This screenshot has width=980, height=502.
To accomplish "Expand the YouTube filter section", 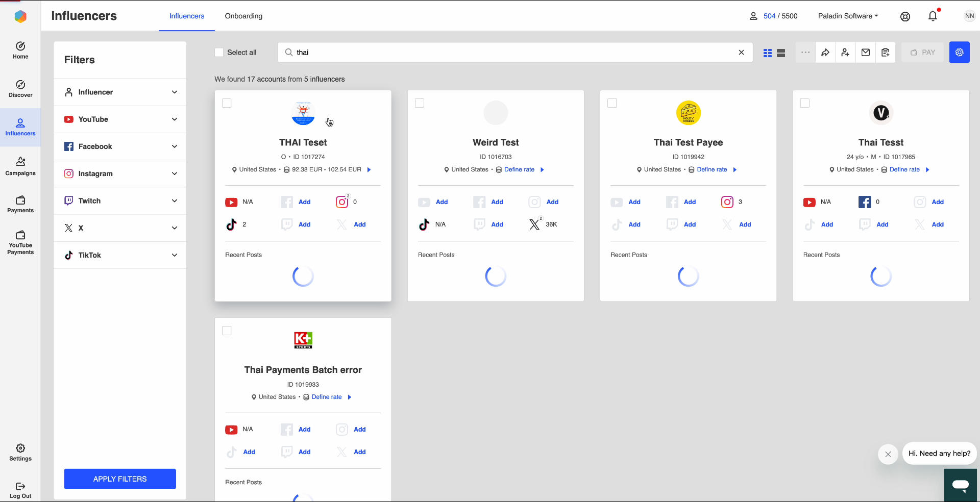I will (x=120, y=119).
